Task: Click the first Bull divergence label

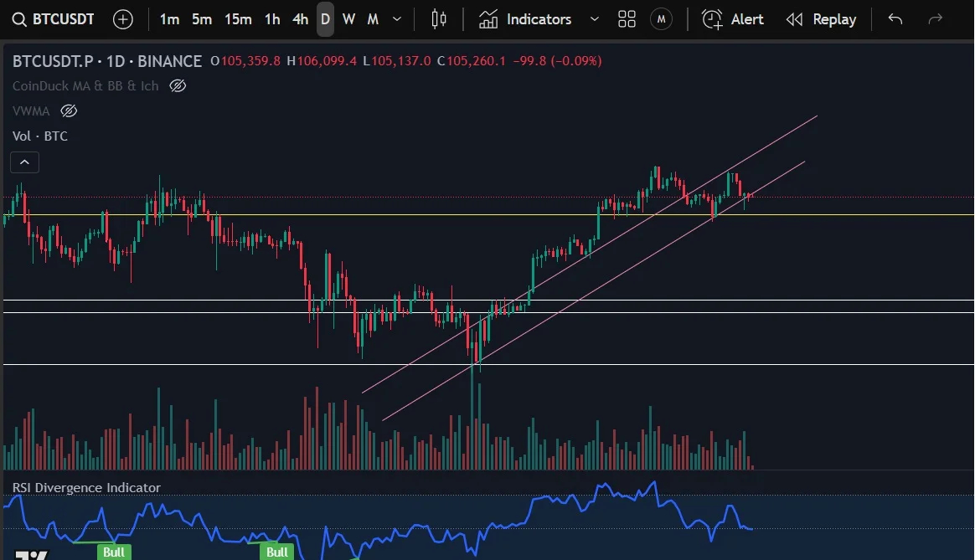Action: [x=114, y=552]
